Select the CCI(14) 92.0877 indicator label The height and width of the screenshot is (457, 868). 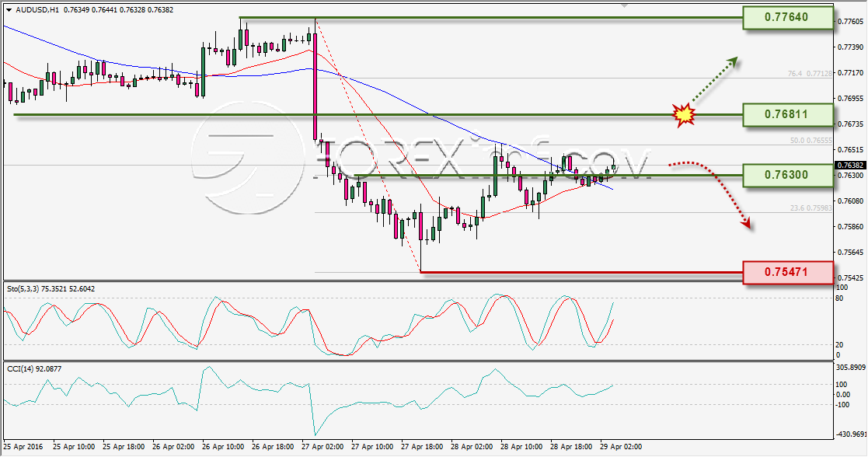pyautogui.click(x=34, y=369)
